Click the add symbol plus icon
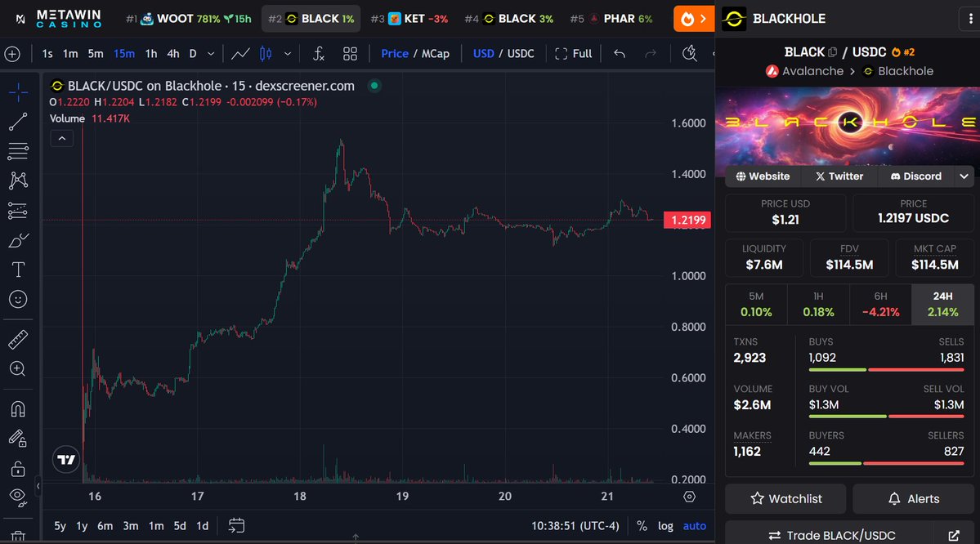Screen dimensions: 980x544 point(12,55)
